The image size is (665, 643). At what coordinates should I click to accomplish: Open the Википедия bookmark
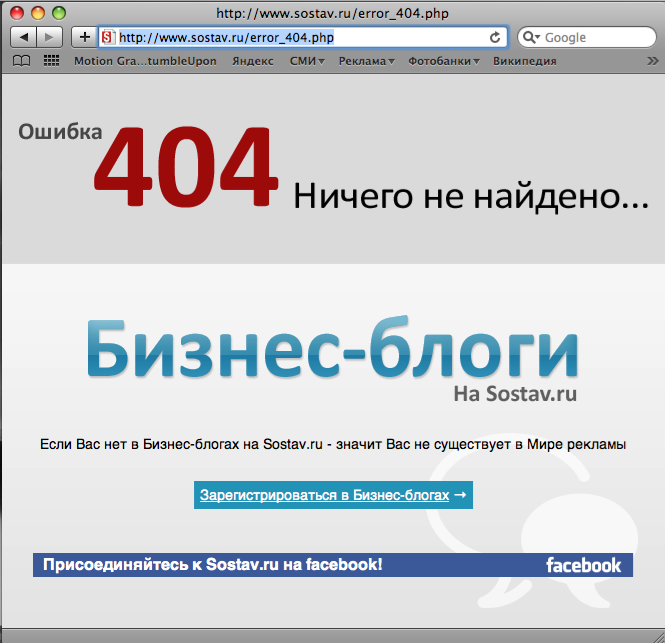click(x=525, y=61)
